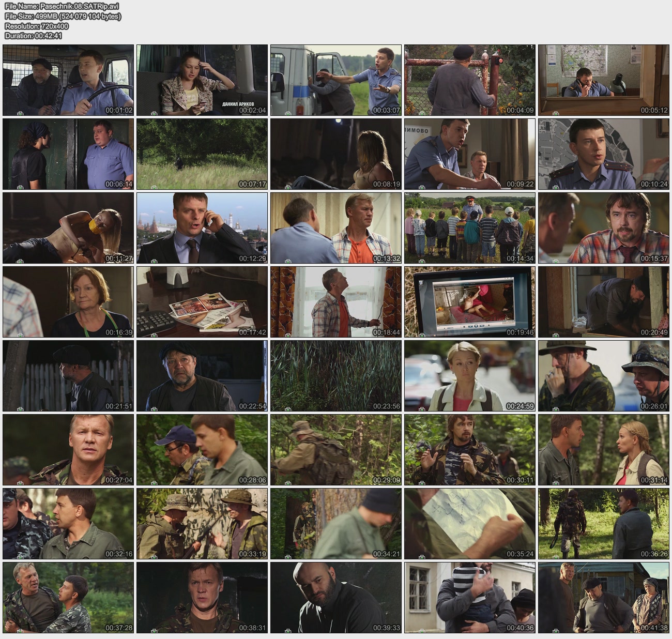
Task: Select the frame showing woman with phone at 00:02:04
Action: (202, 80)
